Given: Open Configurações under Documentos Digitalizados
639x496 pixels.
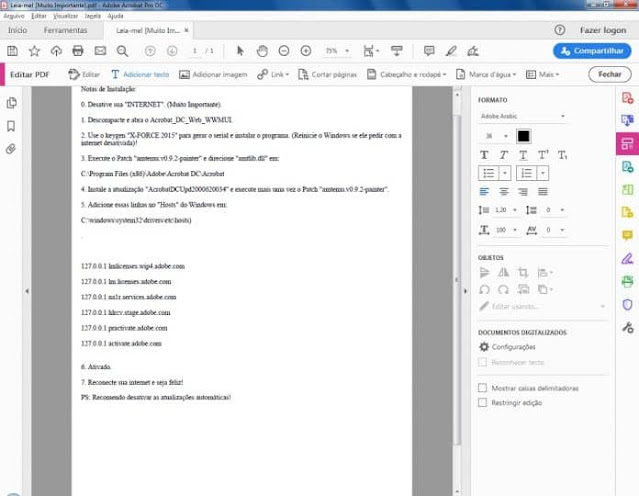Looking at the screenshot, I should point(507,346).
